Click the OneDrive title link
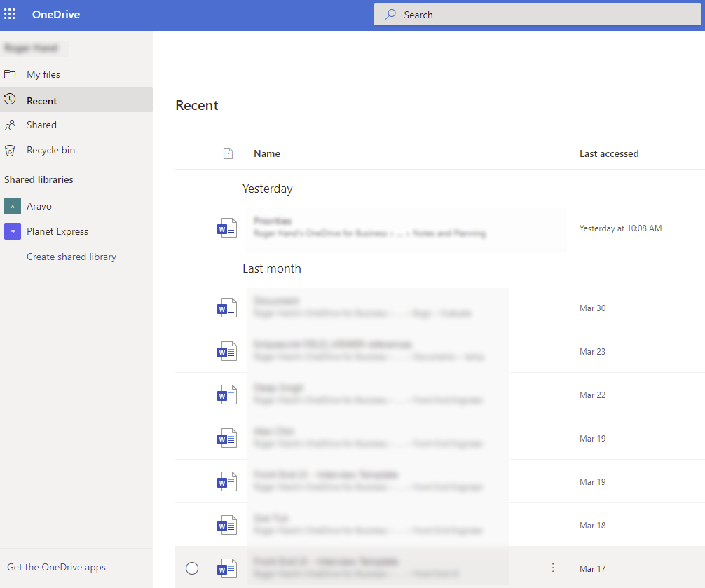Screen dimensions: 705x588 (56, 15)
